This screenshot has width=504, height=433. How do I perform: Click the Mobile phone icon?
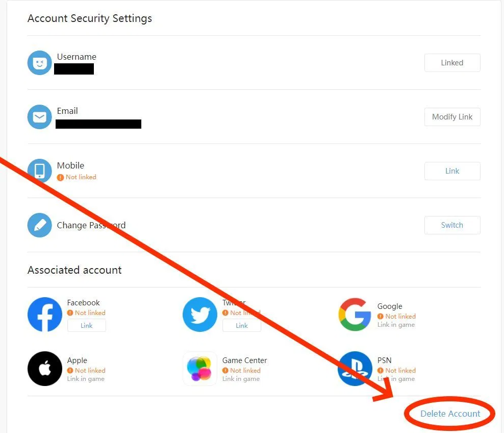(x=40, y=171)
